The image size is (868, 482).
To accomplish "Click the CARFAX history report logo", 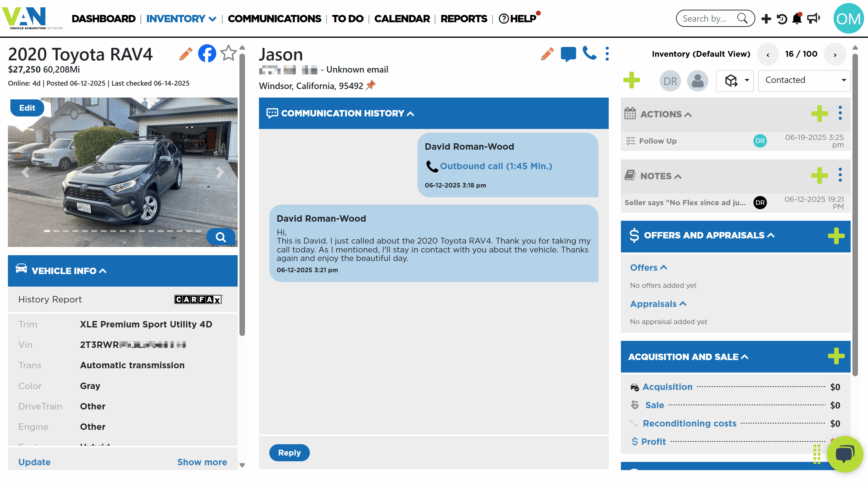I will click(198, 299).
